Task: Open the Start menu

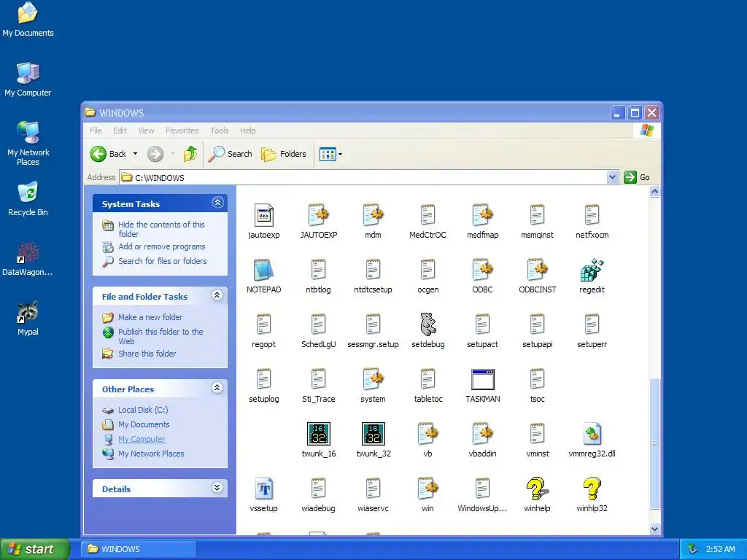Action: pyautogui.click(x=34, y=549)
